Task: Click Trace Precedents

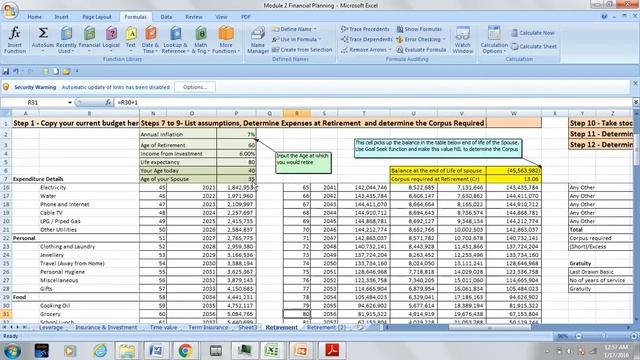Action: tap(365, 29)
